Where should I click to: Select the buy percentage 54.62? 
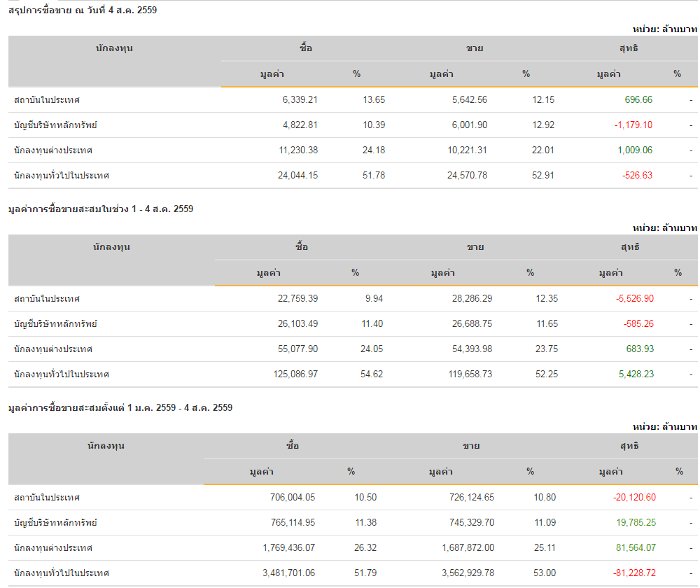pos(372,374)
